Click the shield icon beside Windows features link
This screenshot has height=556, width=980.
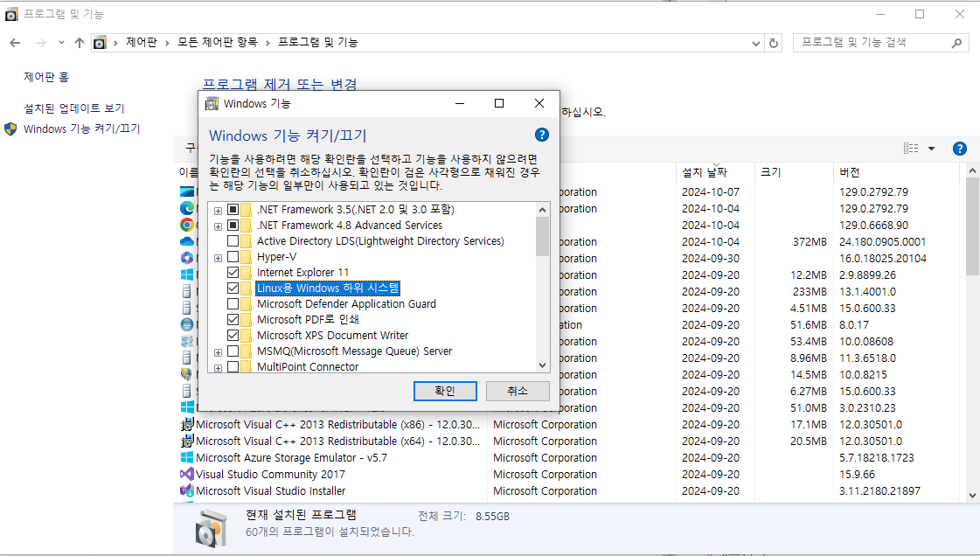click(x=10, y=129)
